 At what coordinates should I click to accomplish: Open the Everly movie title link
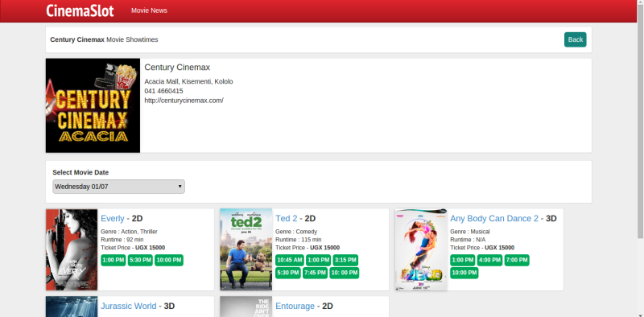pos(113,219)
